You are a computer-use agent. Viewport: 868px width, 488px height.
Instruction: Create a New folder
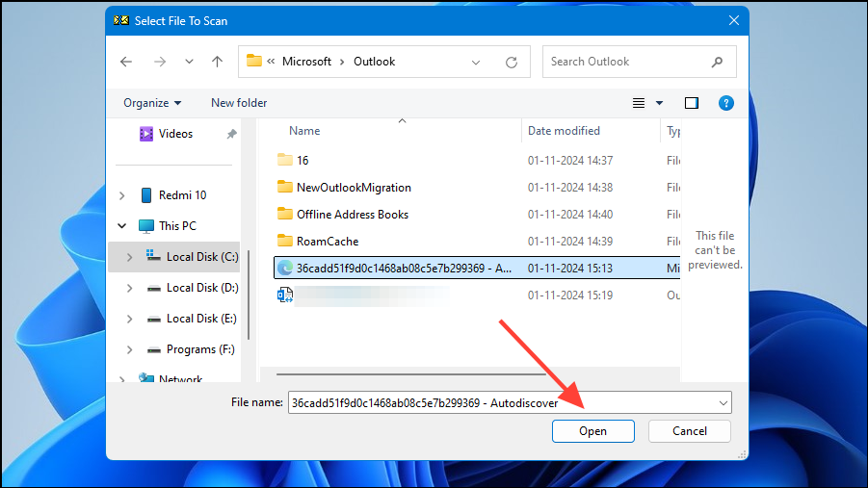[239, 103]
